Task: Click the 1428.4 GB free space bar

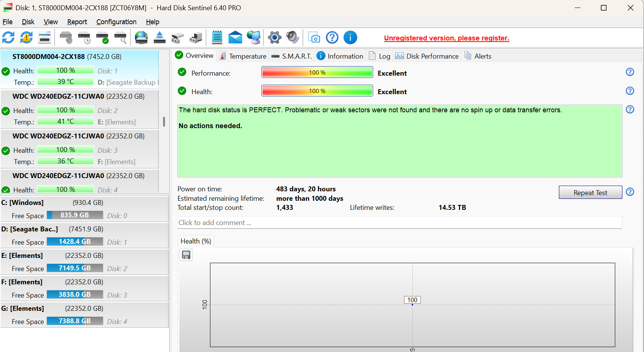Action: pyautogui.click(x=75, y=242)
